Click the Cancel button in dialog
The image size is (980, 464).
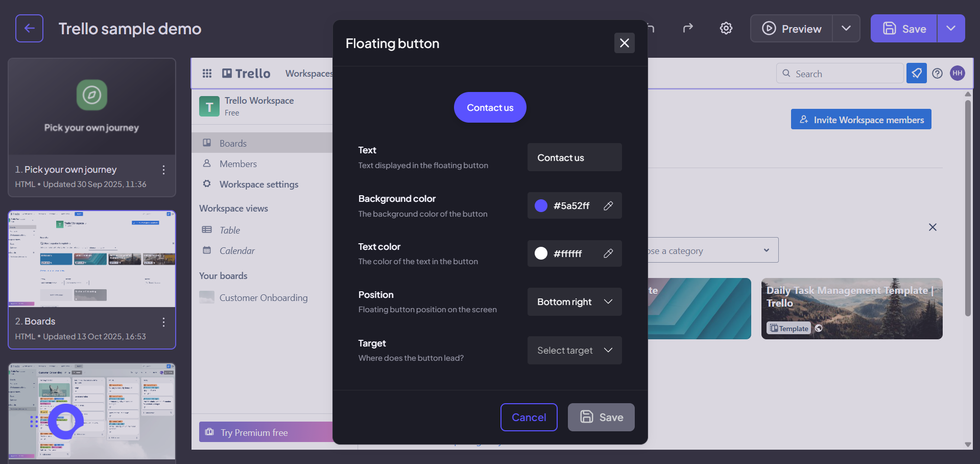(529, 417)
